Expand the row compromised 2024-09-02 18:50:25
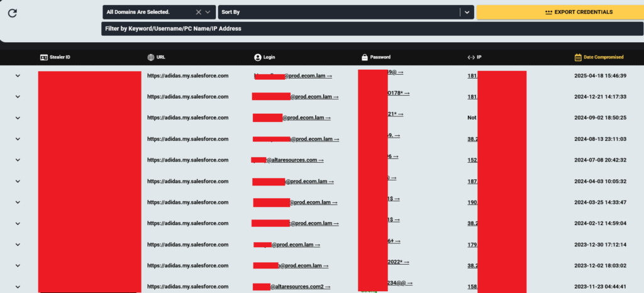Screen dimensions: 644x293 (18, 118)
